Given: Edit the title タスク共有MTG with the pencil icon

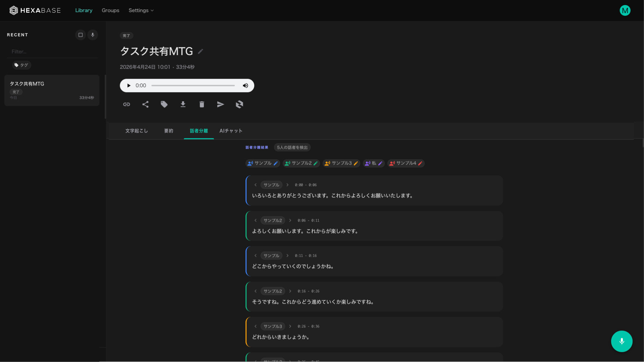Looking at the screenshot, I should pyautogui.click(x=200, y=51).
